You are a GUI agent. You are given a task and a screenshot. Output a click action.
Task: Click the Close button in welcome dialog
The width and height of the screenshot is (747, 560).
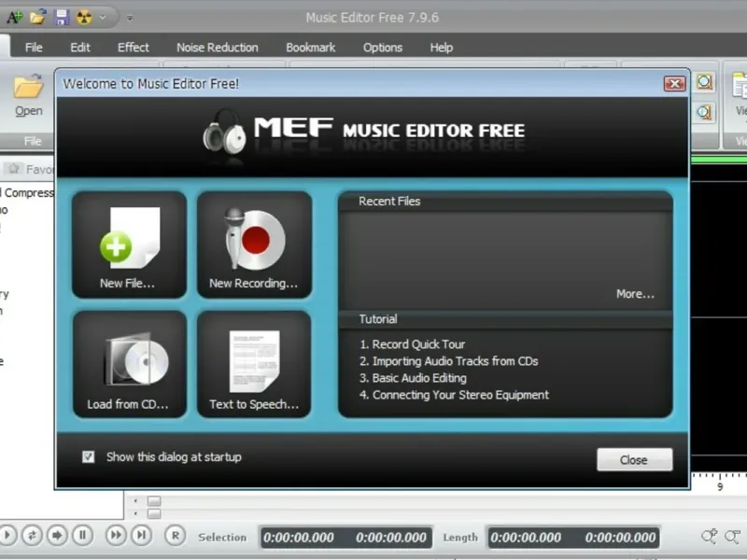[635, 459]
